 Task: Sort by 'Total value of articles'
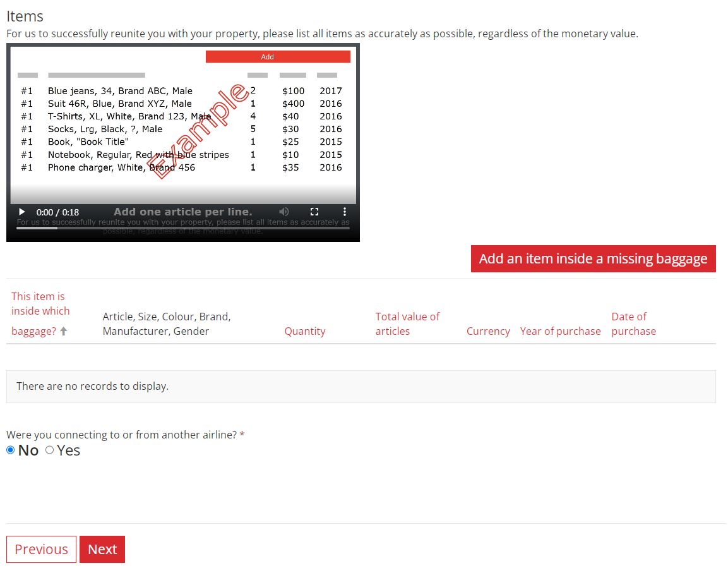[x=407, y=324]
